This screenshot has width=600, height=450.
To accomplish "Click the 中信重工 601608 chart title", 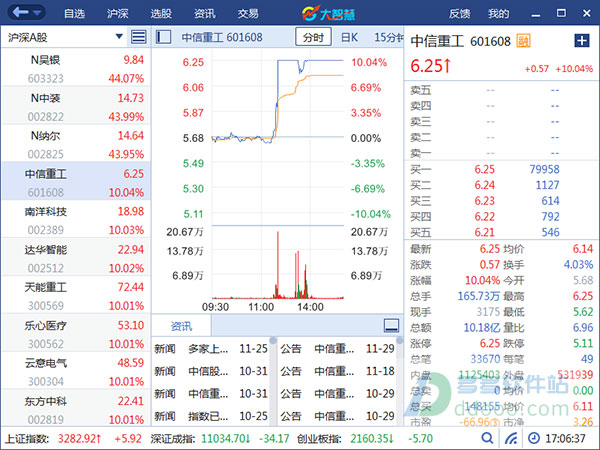I will click(222, 38).
